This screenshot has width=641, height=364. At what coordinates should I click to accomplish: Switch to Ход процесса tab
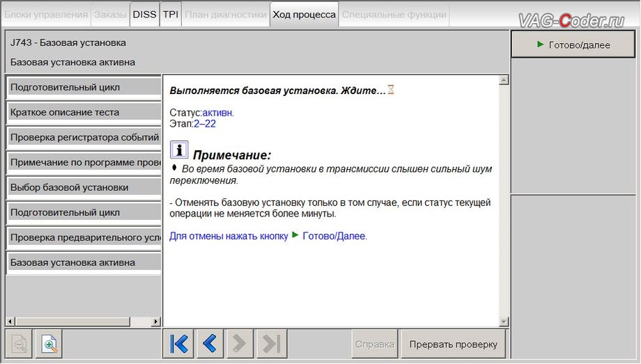(x=304, y=15)
